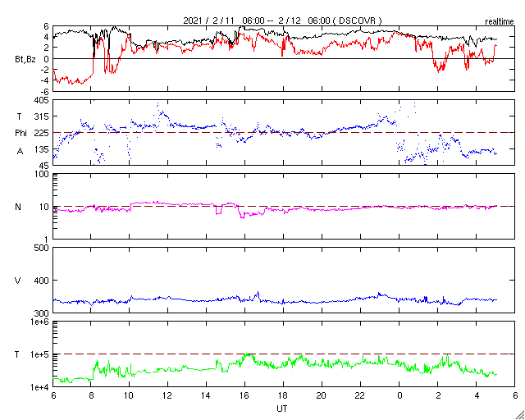Screen dimensions: 525x420
Task: Click the "20" hour label on UT axis
Action: pyautogui.click(x=322, y=395)
